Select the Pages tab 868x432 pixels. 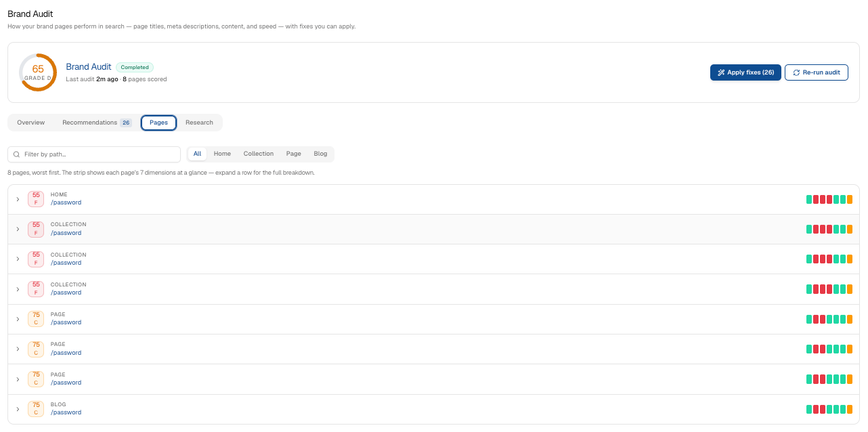pyautogui.click(x=158, y=123)
